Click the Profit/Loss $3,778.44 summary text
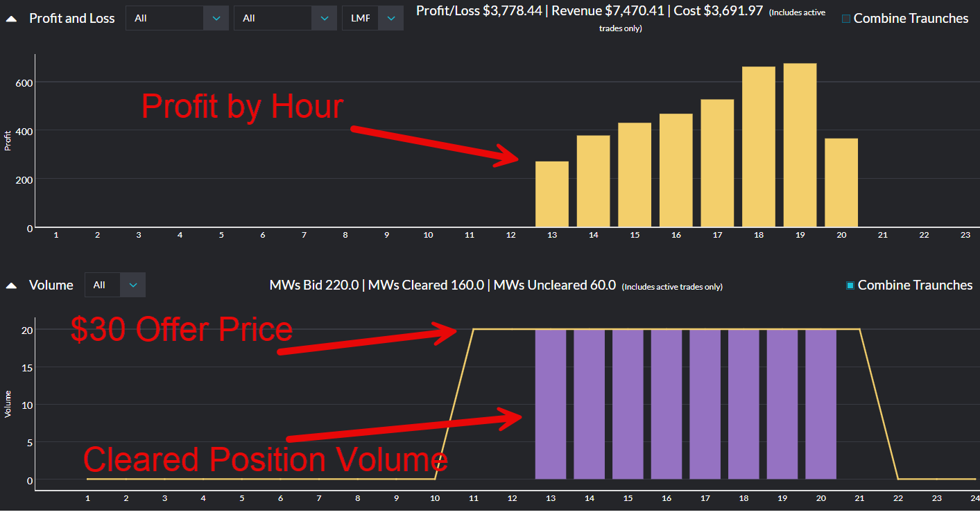980x519 pixels. pos(479,11)
